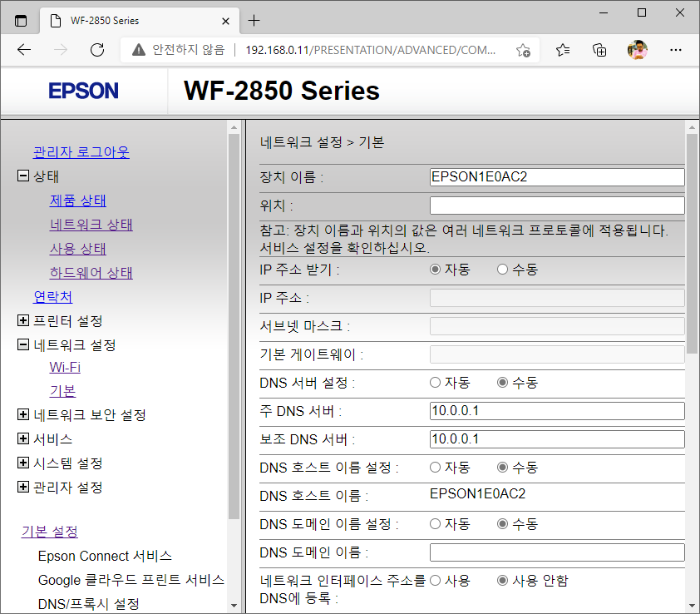
Task: Click the not-secure warning triangle icon
Action: (x=139, y=50)
